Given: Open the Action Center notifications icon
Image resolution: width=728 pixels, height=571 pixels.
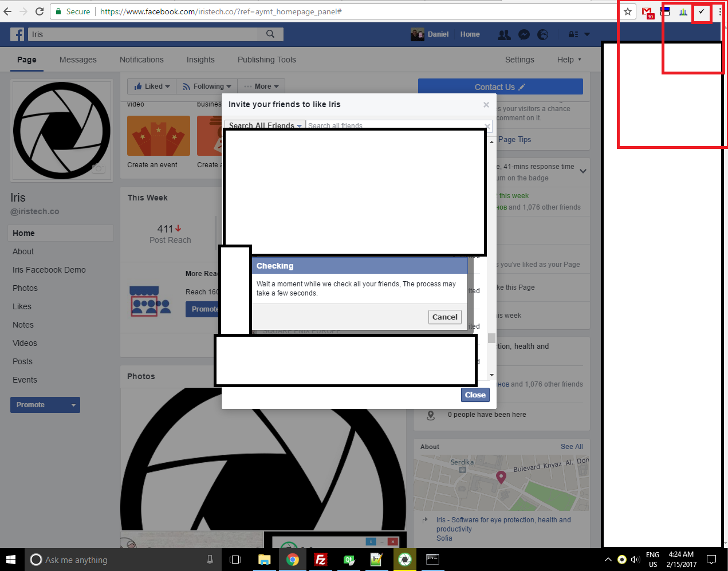Looking at the screenshot, I should point(711,560).
